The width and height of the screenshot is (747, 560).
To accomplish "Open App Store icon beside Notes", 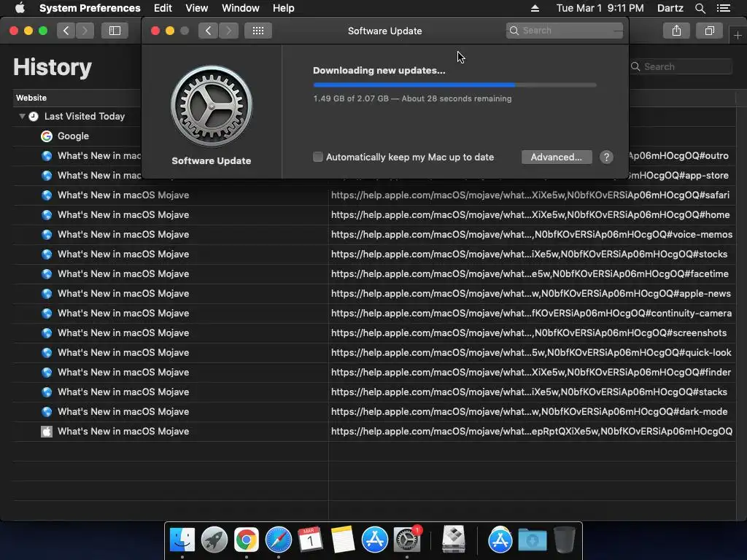I will 374,540.
